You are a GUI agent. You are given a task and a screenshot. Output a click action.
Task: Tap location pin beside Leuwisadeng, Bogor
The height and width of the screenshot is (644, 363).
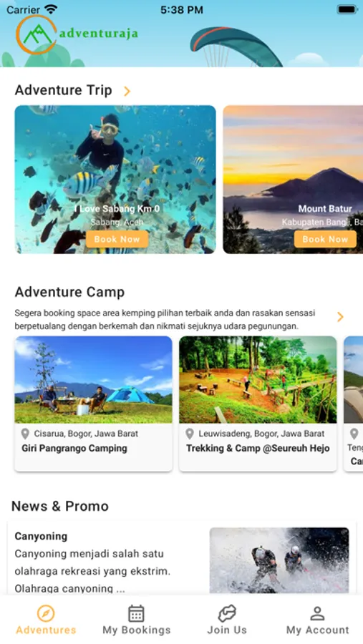point(190,434)
